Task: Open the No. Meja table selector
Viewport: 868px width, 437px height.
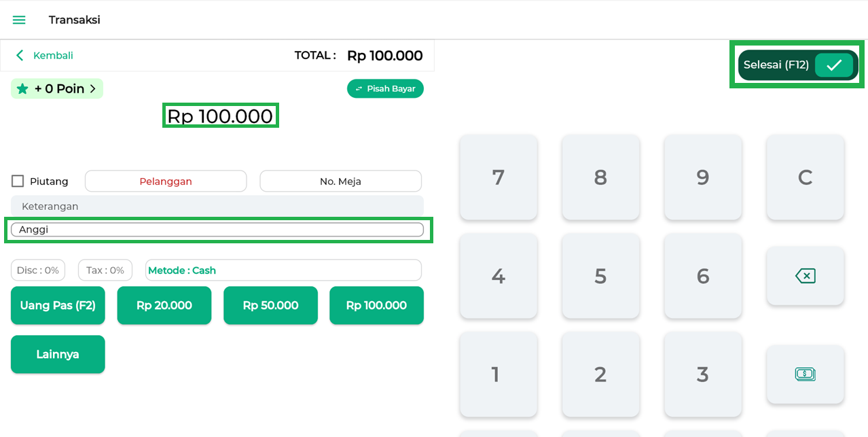Action: pos(340,181)
